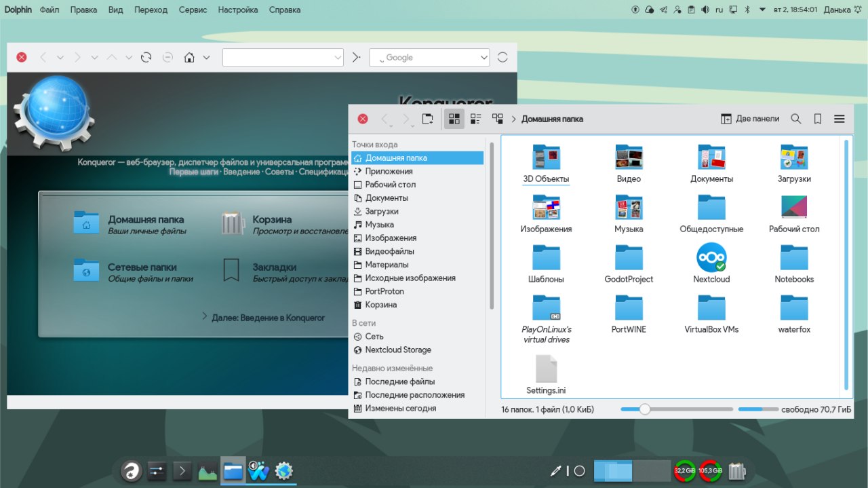Open a new tab in Dolphin
The image size is (868, 488).
click(428, 119)
